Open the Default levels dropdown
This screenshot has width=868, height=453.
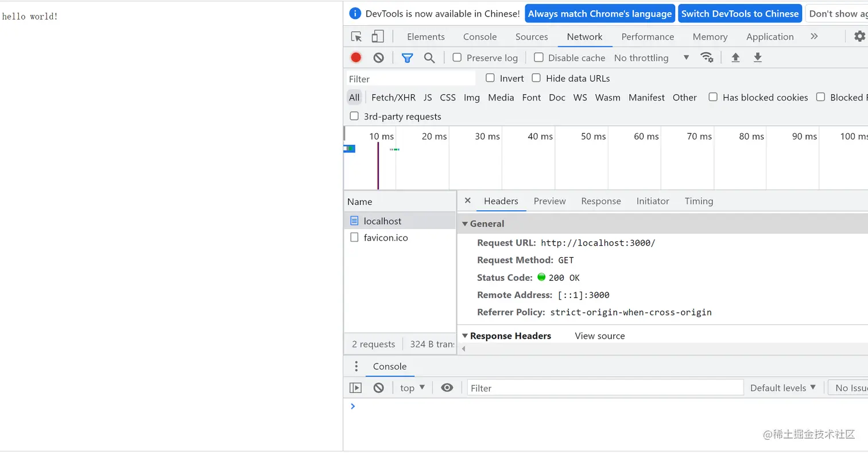[x=783, y=388]
